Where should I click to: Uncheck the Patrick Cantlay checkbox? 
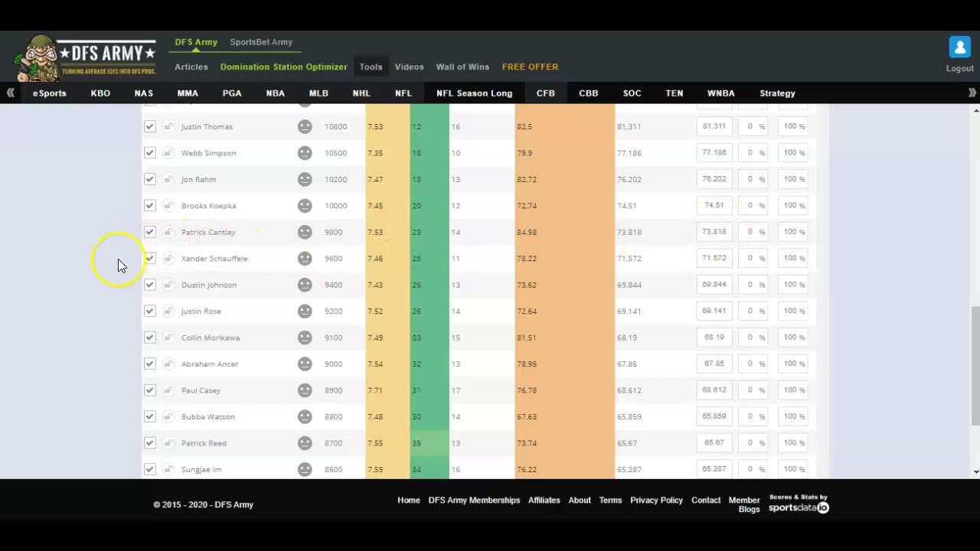pos(149,232)
